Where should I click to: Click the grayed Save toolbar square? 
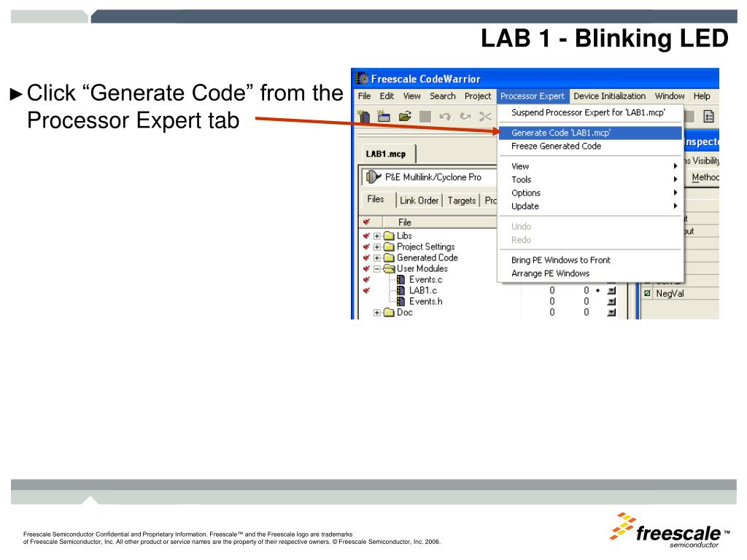point(425,117)
